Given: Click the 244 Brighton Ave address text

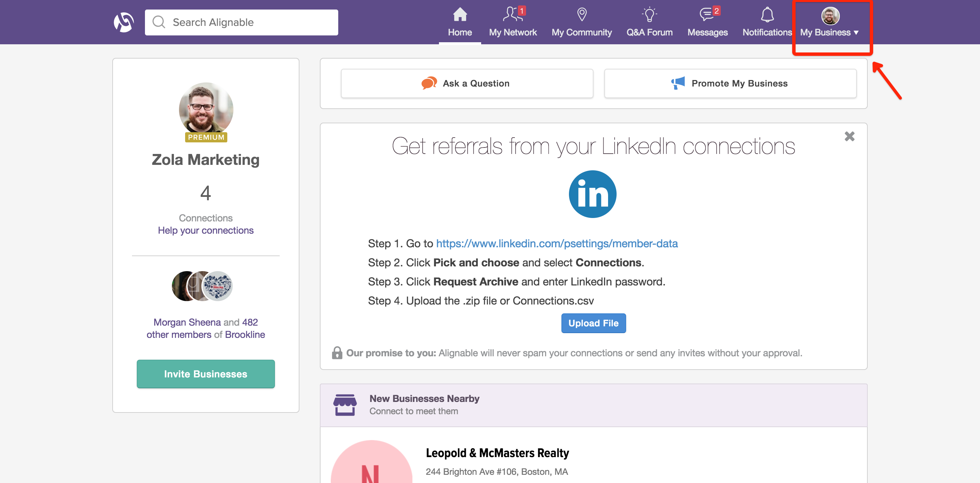Looking at the screenshot, I should (496, 471).
